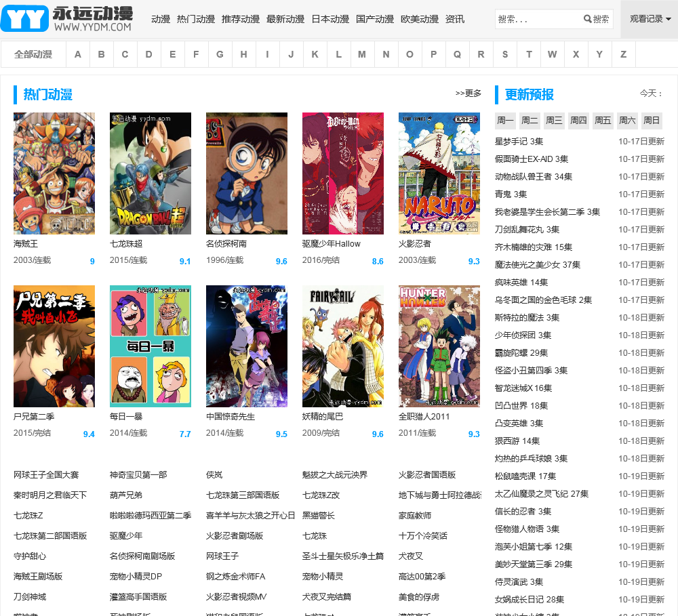Open the 火影忍者 Naruto poster thumbnail
The height and width of the screenshot is (616, 678).
coord(439,173)
